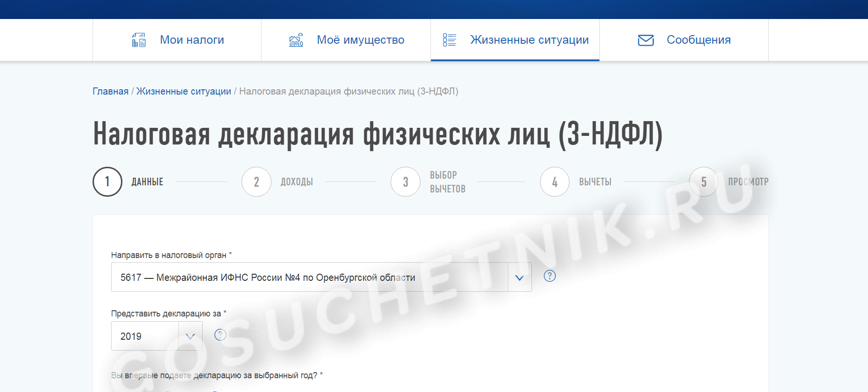Open help icon beside tax authority field
This screenshot has height=392, width=868.
pyautogui.click(x=550, y=276)
